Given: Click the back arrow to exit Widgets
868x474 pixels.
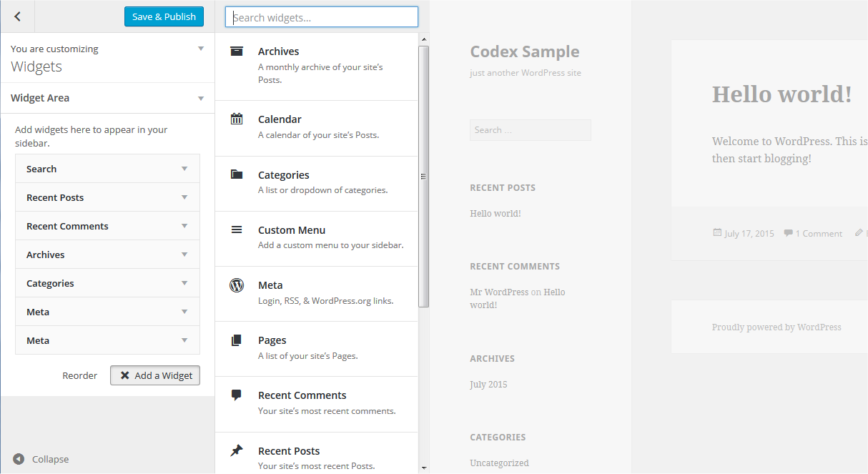Looking at the screenshot, I should 17,16.
